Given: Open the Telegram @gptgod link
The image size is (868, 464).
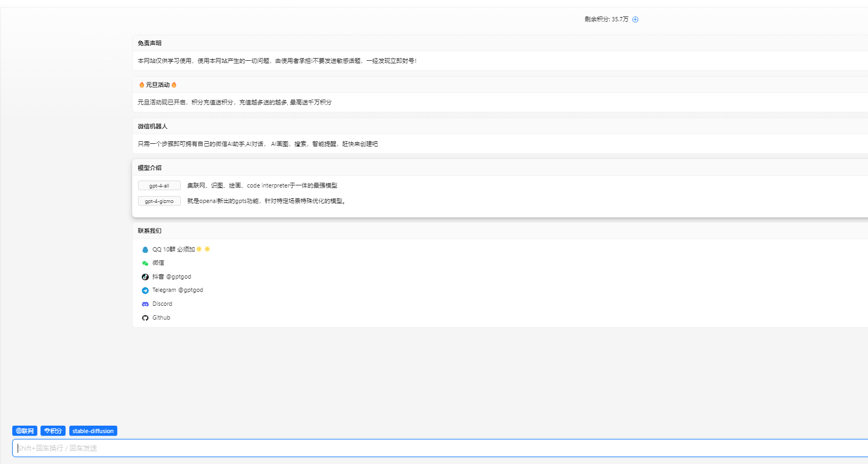Looking at the screenshot, I should click(x=178, y=290).
